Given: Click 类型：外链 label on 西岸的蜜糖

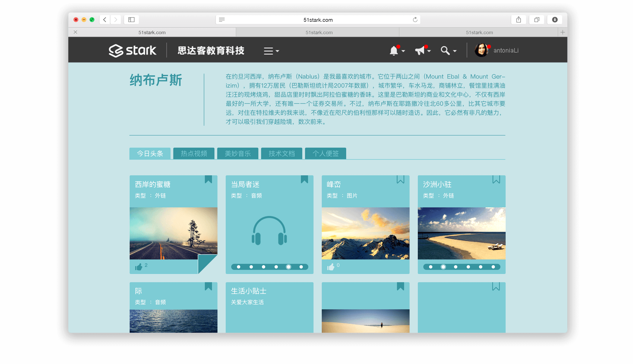Looking at the screenshot, I should (x=150, y=195).
